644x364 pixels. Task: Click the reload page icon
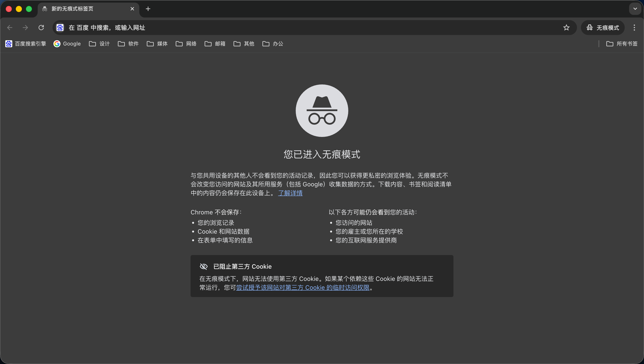tap(41, 28)
